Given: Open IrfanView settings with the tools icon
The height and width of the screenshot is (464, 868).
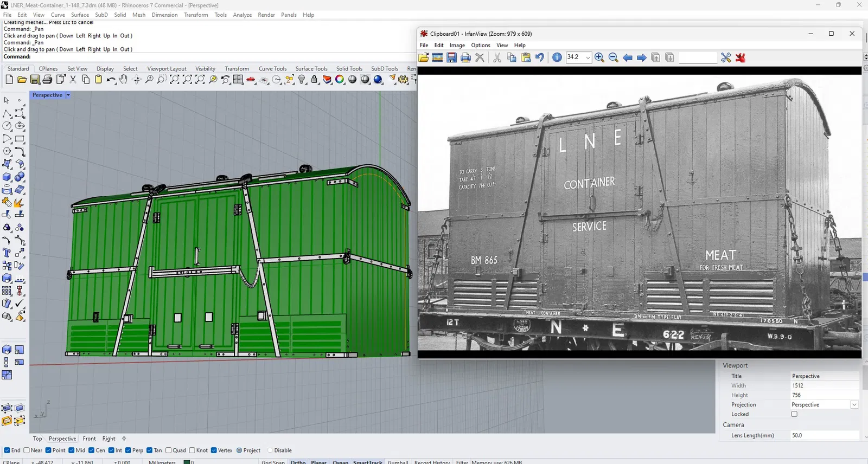Looking at the screenshot, I should click(726, 57).
